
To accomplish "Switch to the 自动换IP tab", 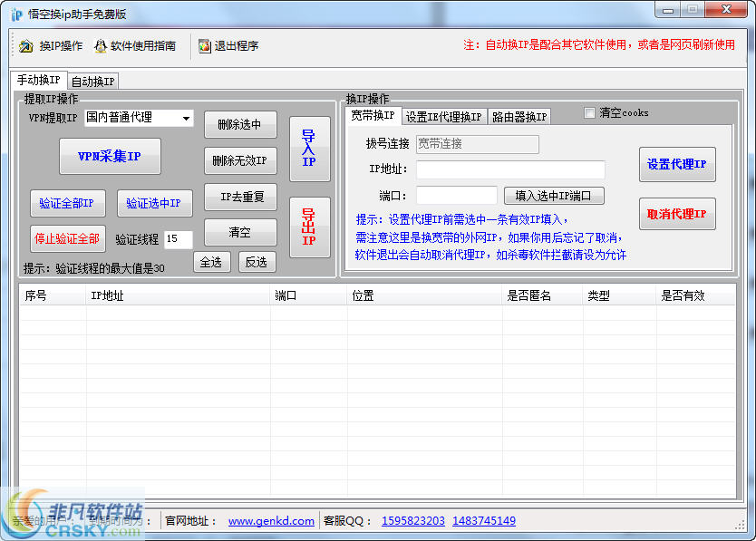I will [x=92, y=80].
